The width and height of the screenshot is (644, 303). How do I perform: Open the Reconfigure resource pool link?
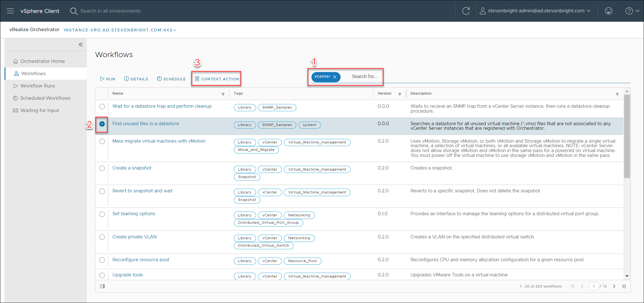(141, 260)
